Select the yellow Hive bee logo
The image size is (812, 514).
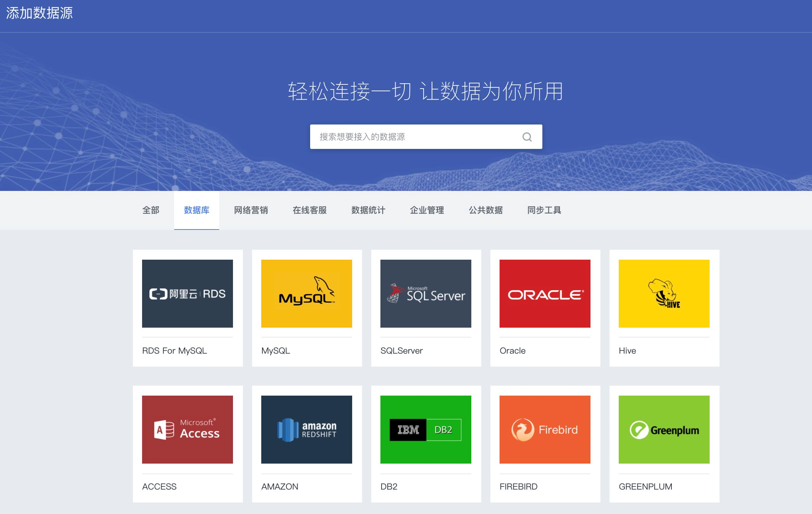(x=664, y=294)
